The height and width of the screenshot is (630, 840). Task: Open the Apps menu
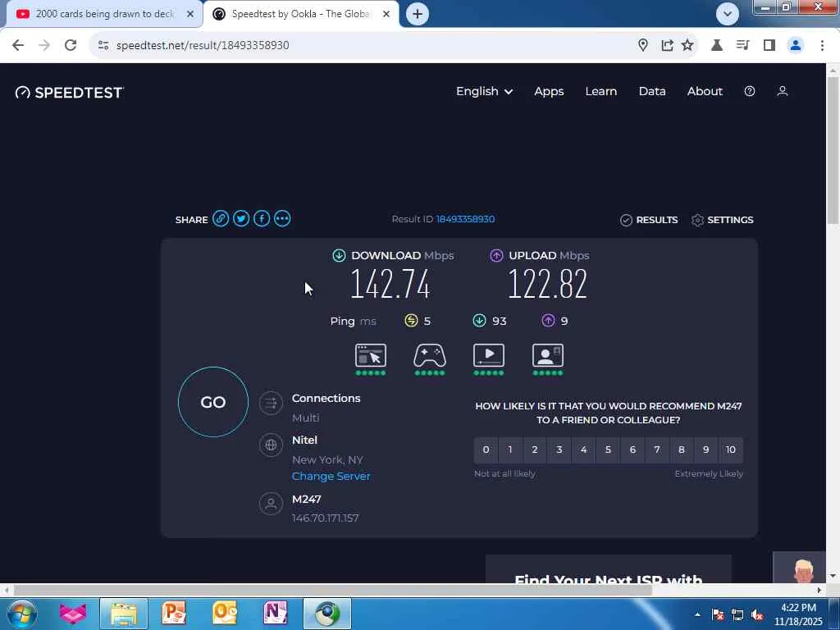pyautogui.click(x=549, y=91)
